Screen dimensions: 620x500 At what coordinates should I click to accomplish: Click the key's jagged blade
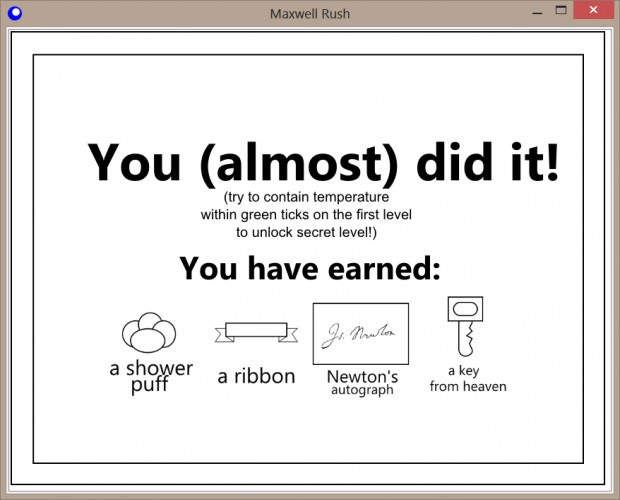pyautogui.click(x=466, y=339)
